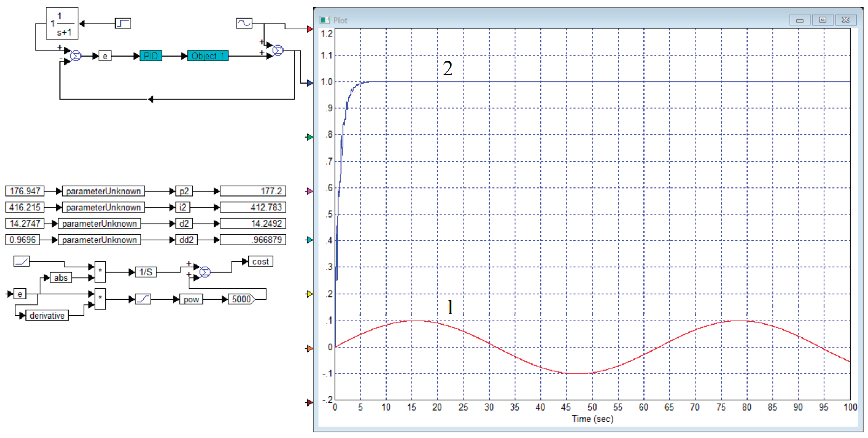Click parameterUnknown block feeding d2
Viewport: 868px width, 438px height.
(99, 223)
